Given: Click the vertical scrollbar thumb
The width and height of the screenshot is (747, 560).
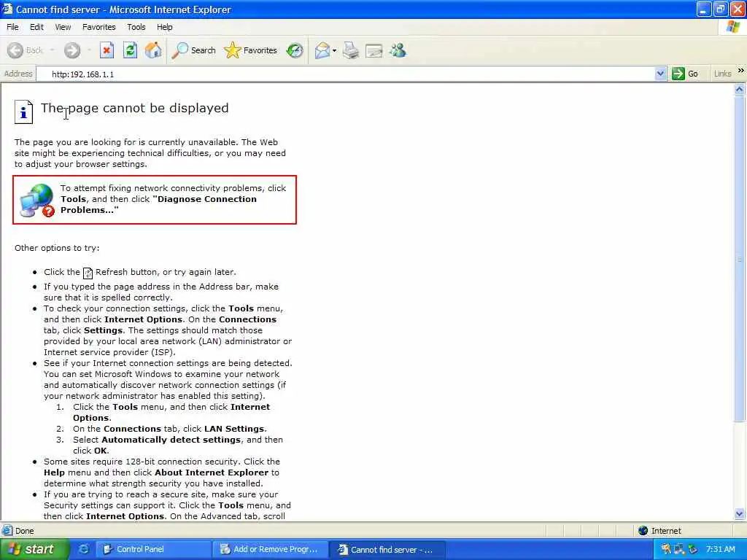Looking at the screenshot, I should click(739, 258).
